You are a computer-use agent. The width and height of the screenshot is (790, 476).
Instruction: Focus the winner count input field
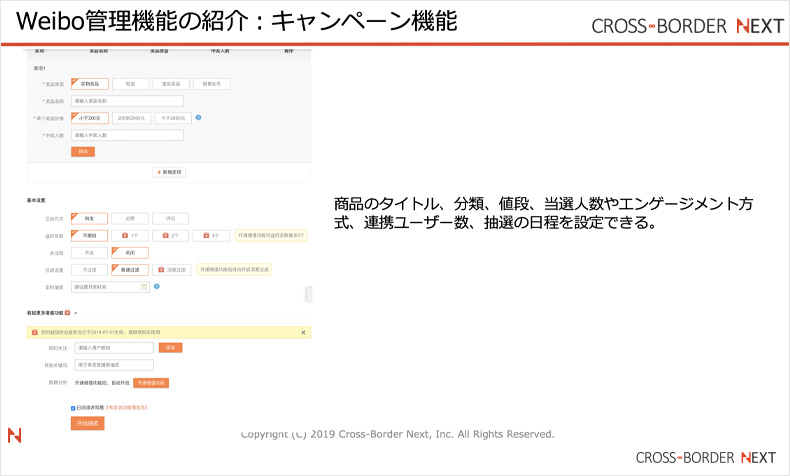[127, 135]
